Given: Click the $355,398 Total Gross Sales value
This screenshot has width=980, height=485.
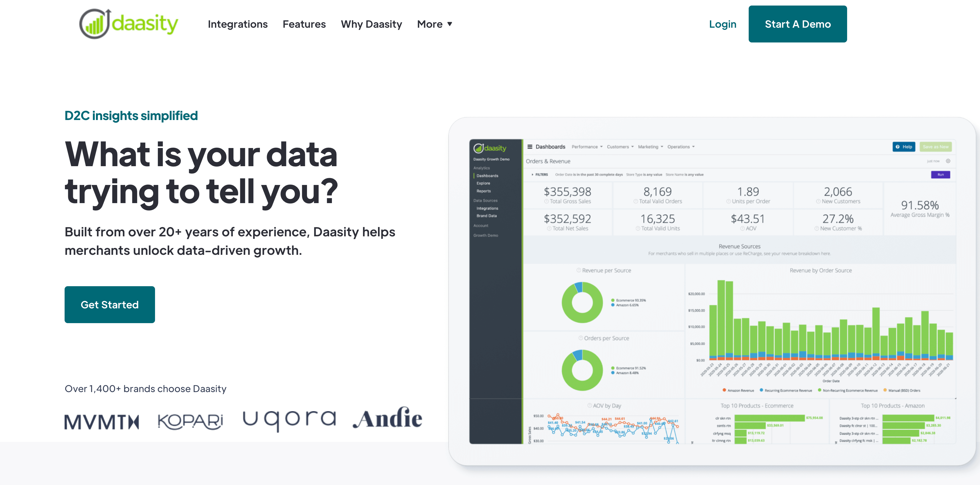Looking at the screenshot, I should tap(567, 191).
